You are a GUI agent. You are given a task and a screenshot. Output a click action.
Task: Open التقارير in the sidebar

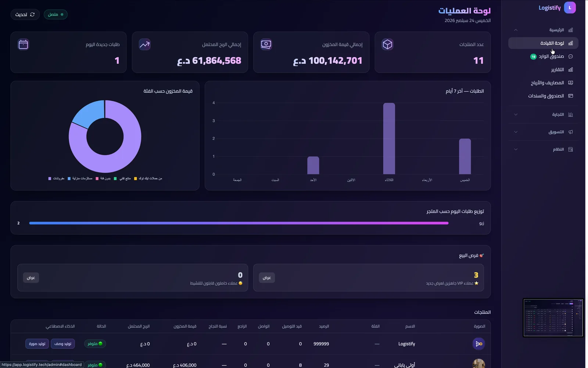[x=543, y=70]
